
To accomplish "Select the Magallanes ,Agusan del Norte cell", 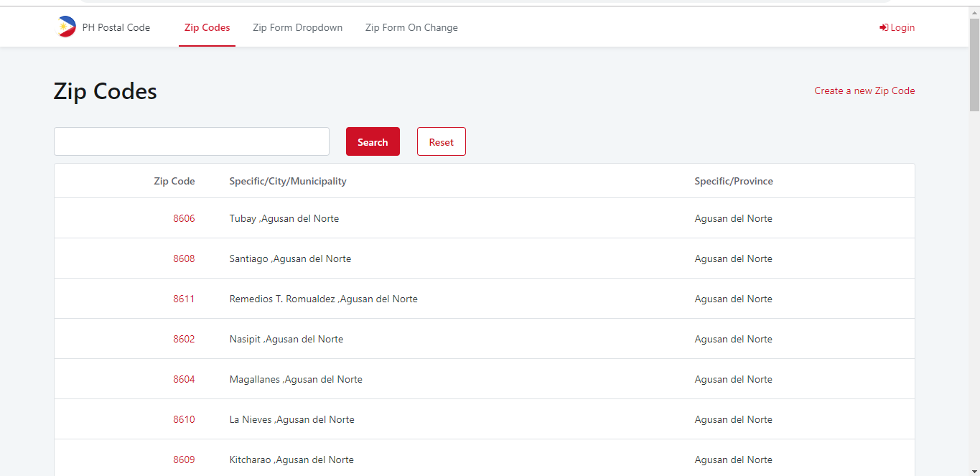I will tap(296, 379).
